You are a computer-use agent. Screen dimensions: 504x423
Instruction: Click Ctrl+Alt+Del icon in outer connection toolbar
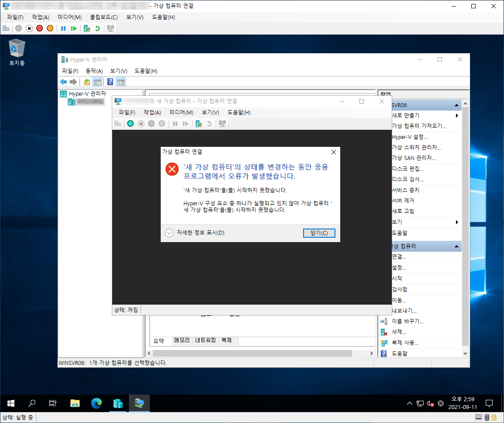[6, 28]
